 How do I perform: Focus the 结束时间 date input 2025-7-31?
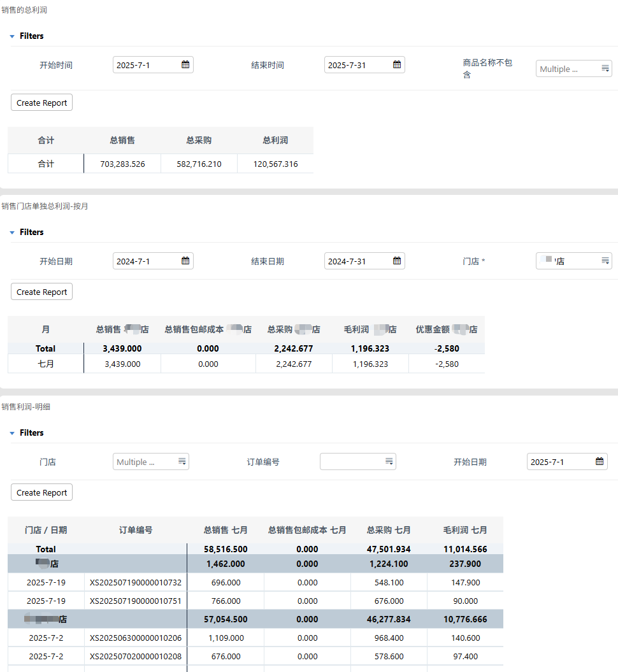[x=364, y=65]
